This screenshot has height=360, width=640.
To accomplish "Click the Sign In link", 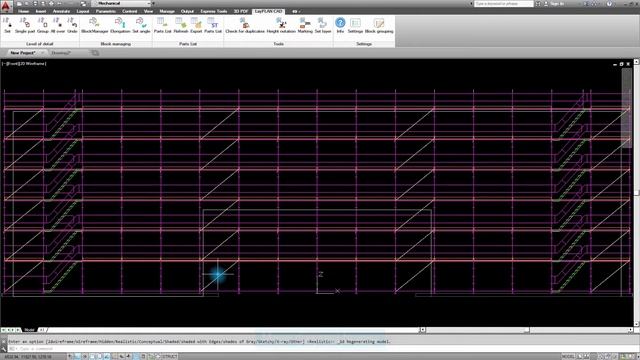I will pos(557,4).
